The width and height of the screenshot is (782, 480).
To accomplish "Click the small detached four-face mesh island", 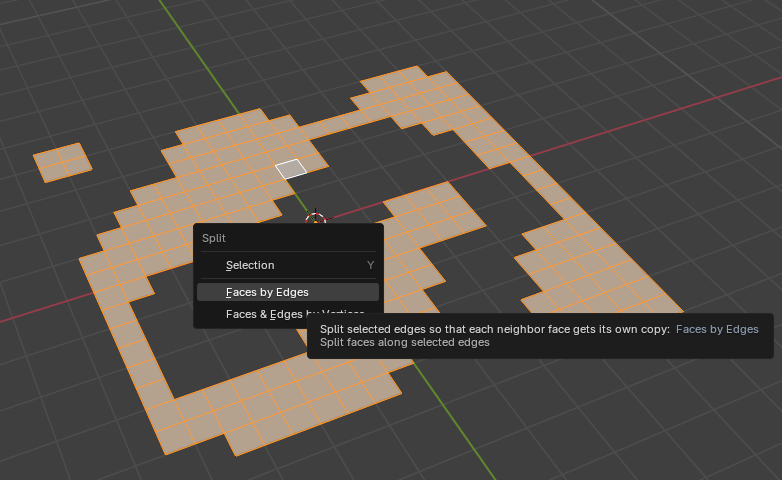I will point(61,161).
